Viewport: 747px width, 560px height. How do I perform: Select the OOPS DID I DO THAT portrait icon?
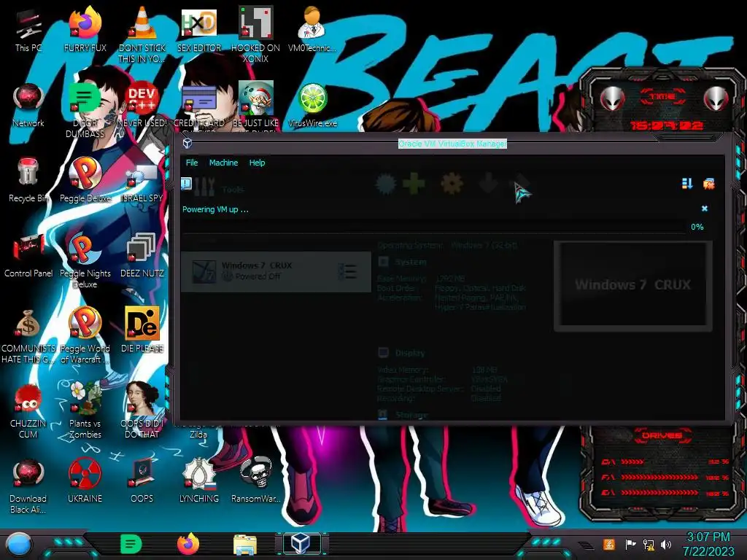click(142, 411)
